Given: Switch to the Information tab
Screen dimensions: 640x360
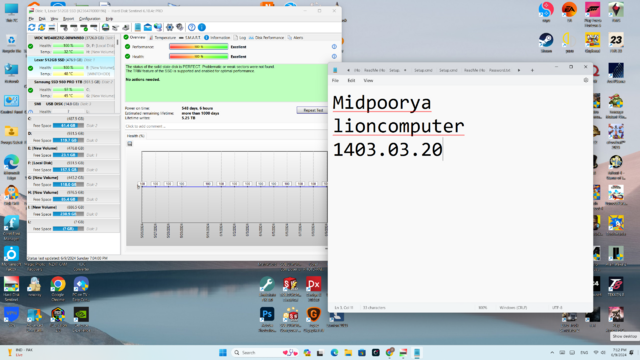Looking at the screenshot, I should (x=217, y=38).
